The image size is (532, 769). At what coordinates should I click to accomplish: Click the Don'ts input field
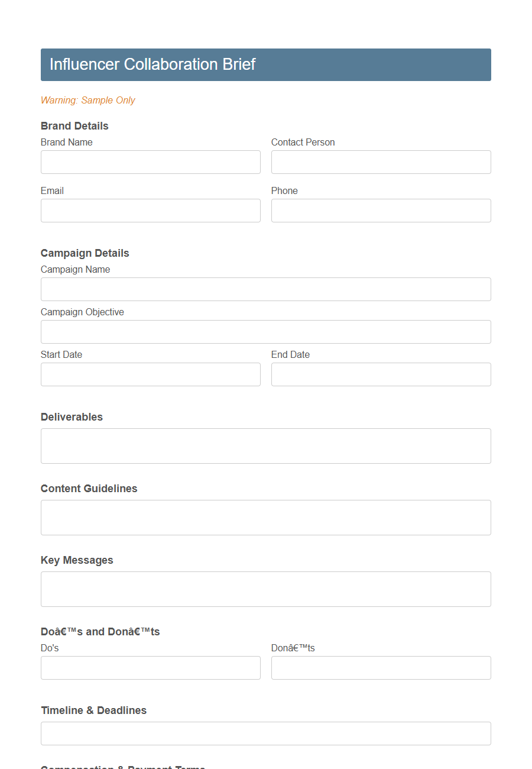point(381,668)
